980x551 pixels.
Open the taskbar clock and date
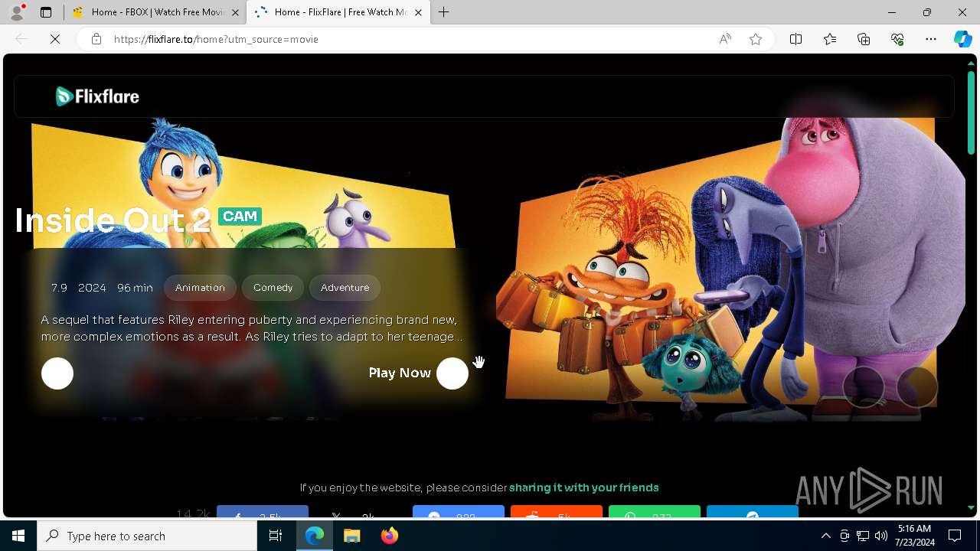(x=914, y=536)
